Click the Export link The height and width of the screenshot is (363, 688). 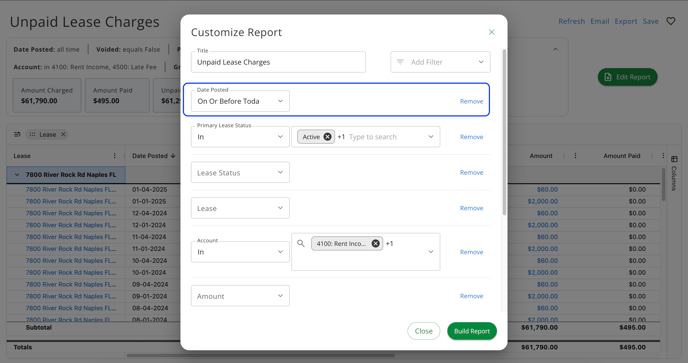coord(626,21)
